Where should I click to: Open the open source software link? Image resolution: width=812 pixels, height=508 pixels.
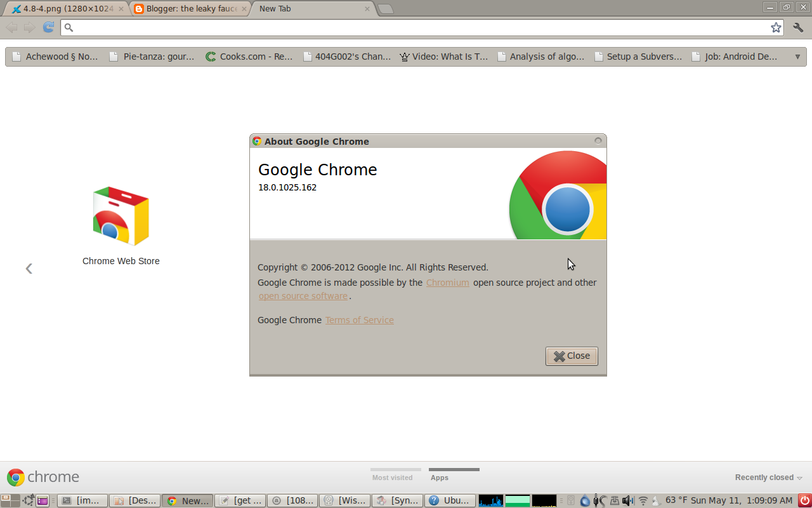(303, 296)
